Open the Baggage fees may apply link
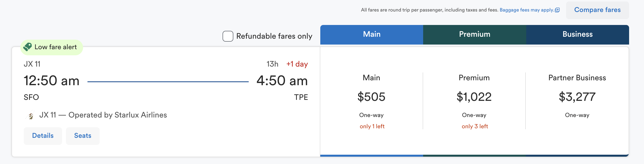 point(526,10)
